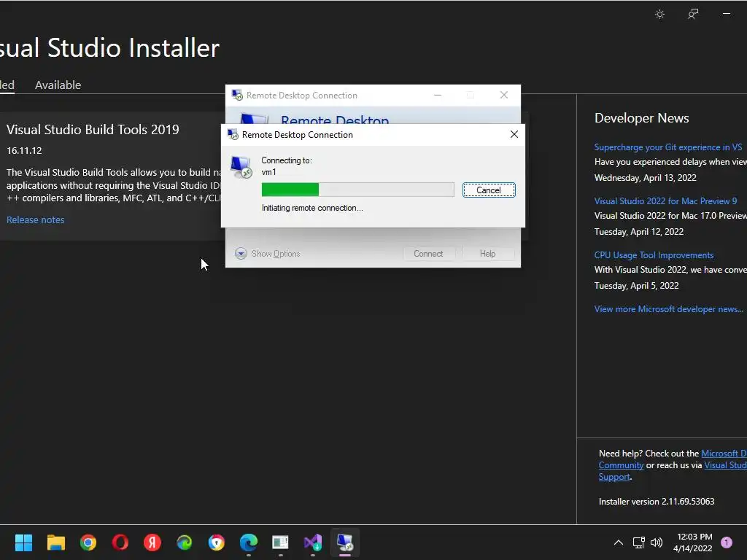
Task: Toggle the theme sun icon in Installer
Action: (x=659, y=14)
